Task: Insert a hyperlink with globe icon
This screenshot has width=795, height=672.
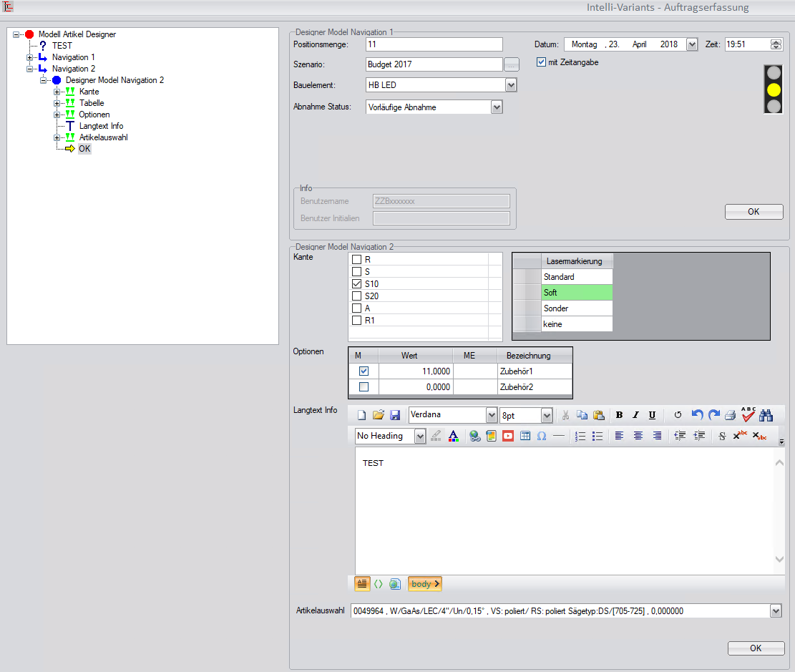Action: pos(474,436)
